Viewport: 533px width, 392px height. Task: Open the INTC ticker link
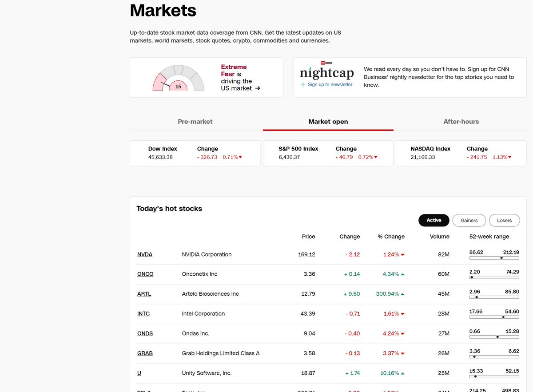coord(143,313)
